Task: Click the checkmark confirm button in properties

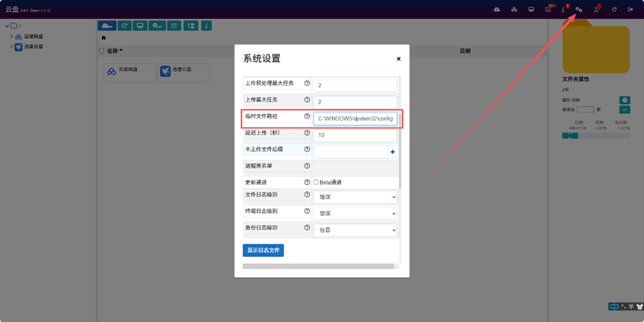Action: tap(625, 110)
